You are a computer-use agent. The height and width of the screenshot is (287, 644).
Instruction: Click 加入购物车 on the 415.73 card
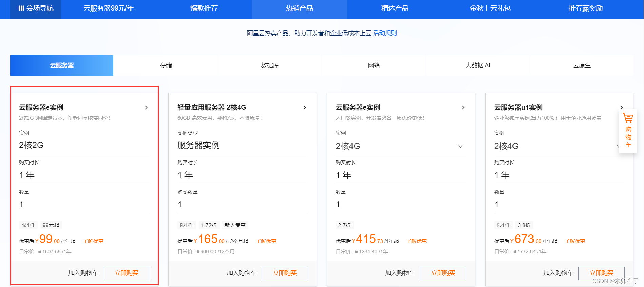pos(400,273)
